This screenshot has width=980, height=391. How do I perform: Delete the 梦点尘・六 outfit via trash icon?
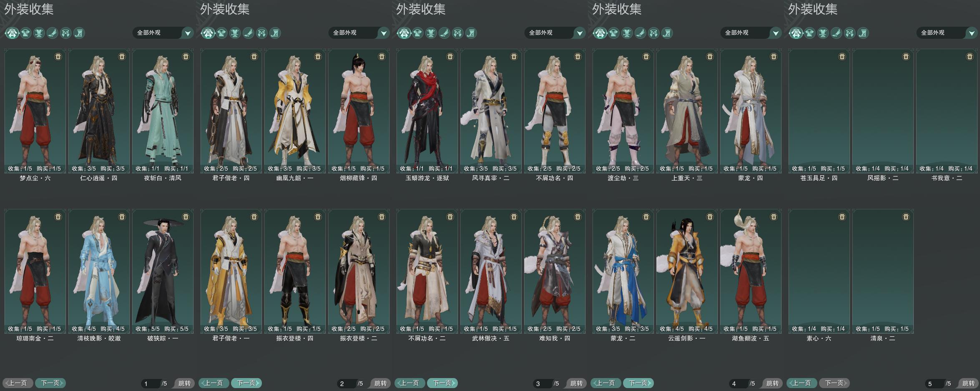[58, 56]
